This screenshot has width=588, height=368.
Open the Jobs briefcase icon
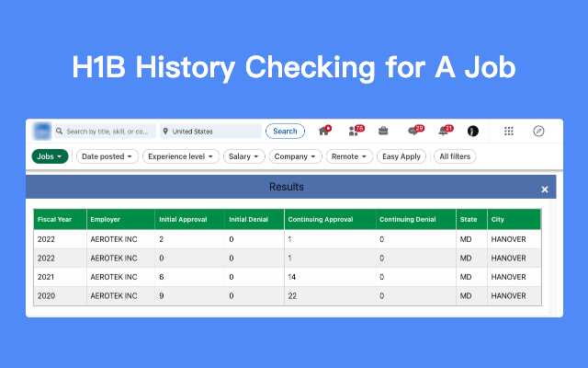coord(383,131)
